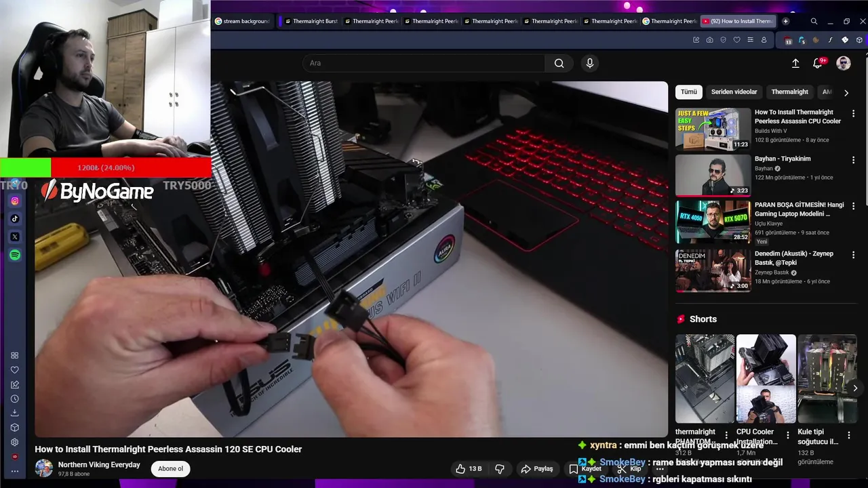Open the easy setup sliders icon in toolbar
The width and height of the screenshot is (868, 488).
point(750,40)
